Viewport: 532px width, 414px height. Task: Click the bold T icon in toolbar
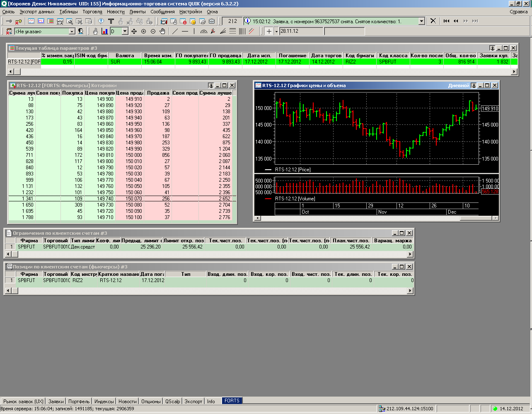coord(111,21)
